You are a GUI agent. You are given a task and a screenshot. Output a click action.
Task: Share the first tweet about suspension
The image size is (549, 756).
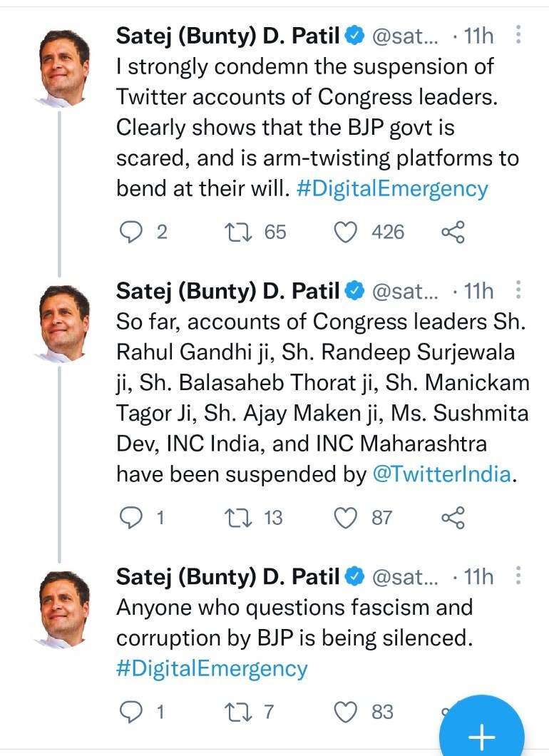(x=453, y=232)
